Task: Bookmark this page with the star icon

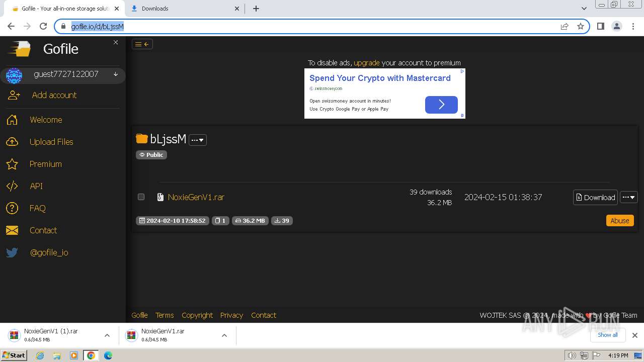Action: 581,26
